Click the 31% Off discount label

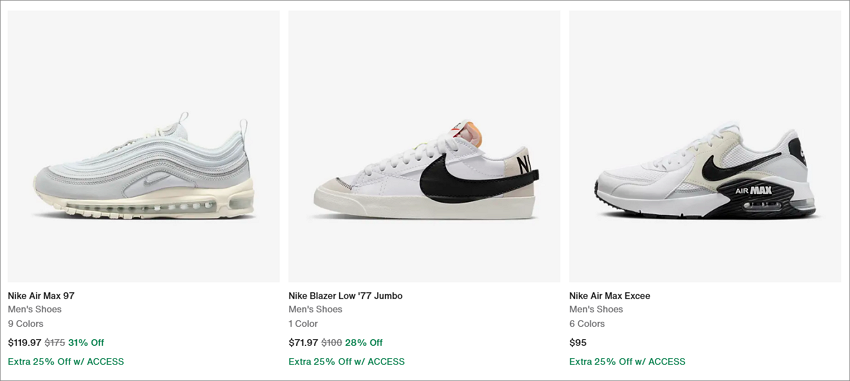pyautogui.click(x=86, y=343)
